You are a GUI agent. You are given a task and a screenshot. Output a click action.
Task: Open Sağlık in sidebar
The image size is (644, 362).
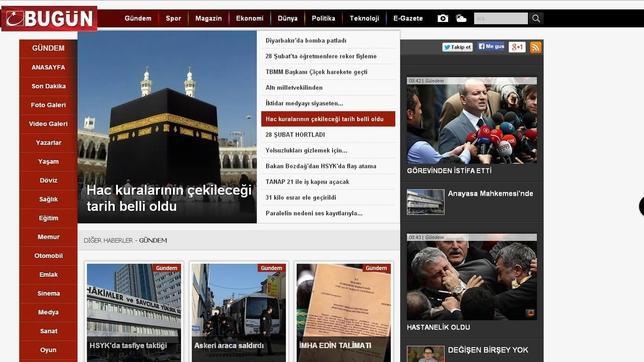click(48, 199)
